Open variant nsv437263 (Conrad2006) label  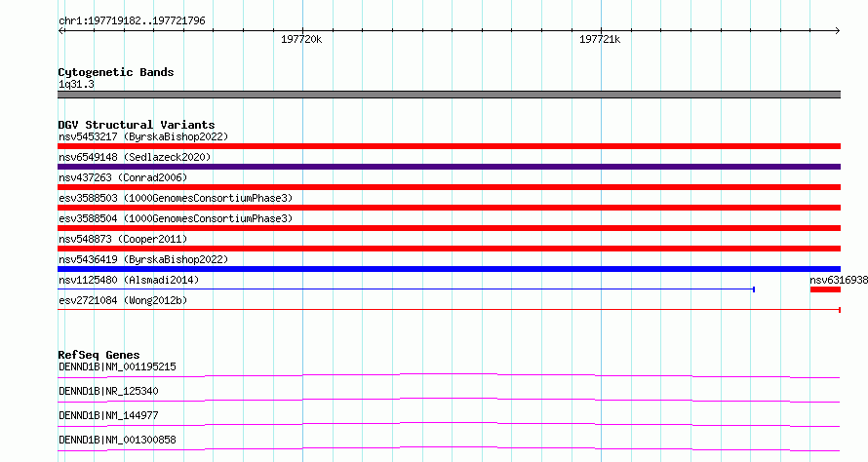pos(123,177)
